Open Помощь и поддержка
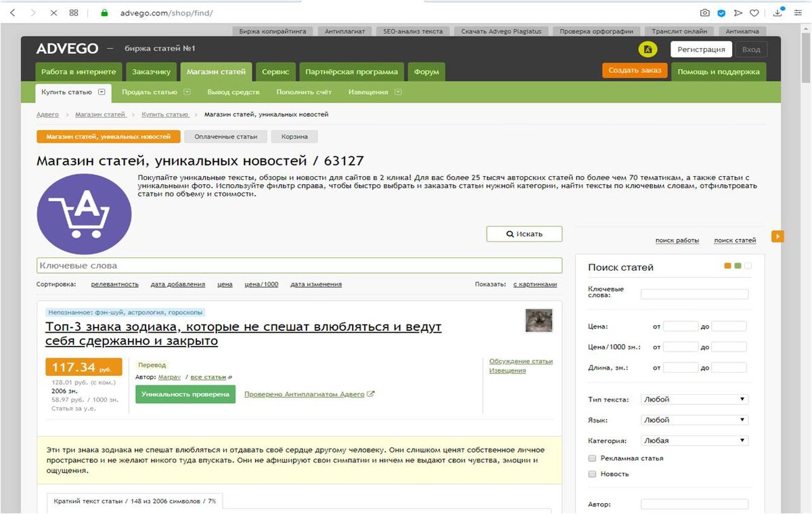Image resolution: width=812 pixels, height=514 pixels. point(719,72)
